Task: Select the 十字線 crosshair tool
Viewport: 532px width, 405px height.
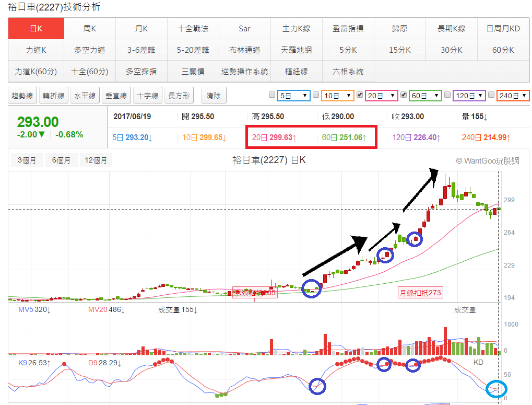Action: (x=147, y=96)
